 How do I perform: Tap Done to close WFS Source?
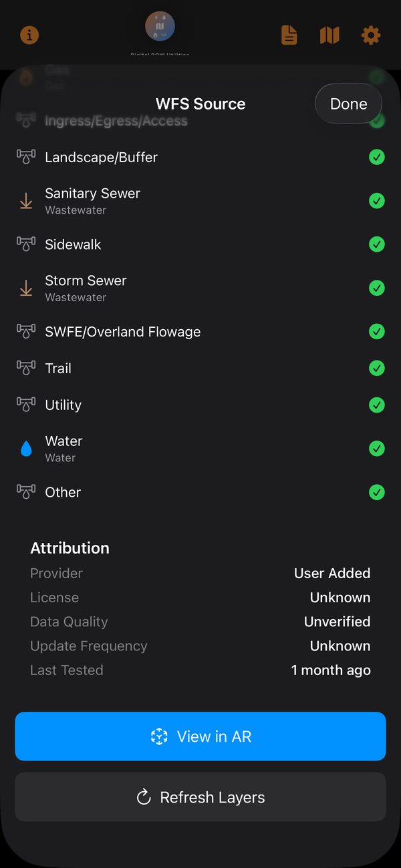(348, 103)
